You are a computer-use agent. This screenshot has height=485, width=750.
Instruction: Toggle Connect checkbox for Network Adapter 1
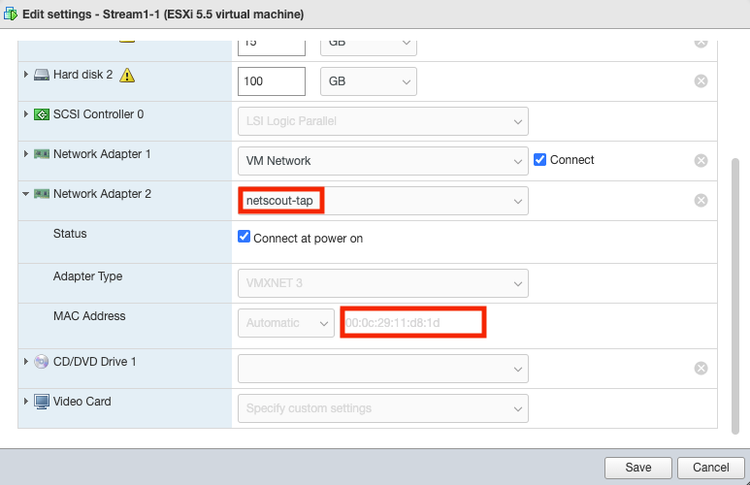coord(540,159)
